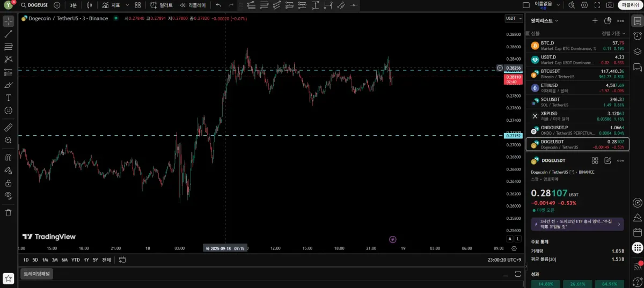This screenshot has width=644, height=288.
Task: Start bar replay with 리플레이 button
Action: click(x=193, y=5)
